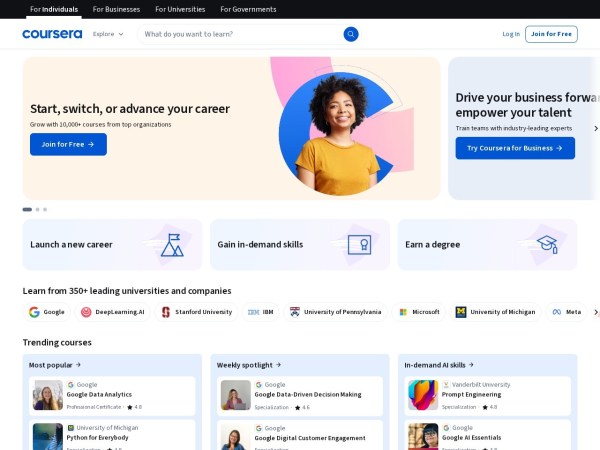The height and width of the screenshot is (450, 600).
Task: Select the Google partner logo chip
Action: click(x=47, y=312)
